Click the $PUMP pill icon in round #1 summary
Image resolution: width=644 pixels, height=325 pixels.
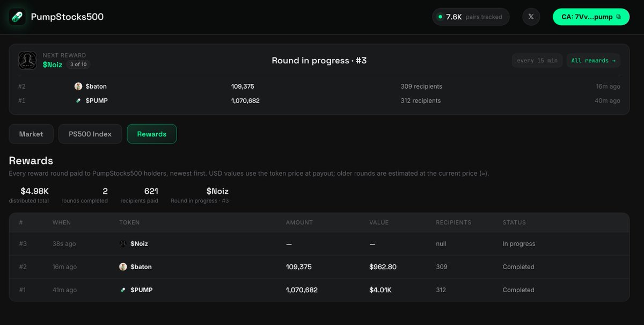click(78, 100)
